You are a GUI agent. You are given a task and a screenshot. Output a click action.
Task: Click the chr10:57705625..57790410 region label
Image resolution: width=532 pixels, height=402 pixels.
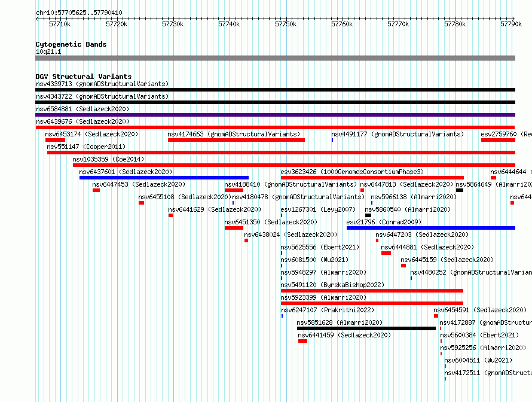79,13
